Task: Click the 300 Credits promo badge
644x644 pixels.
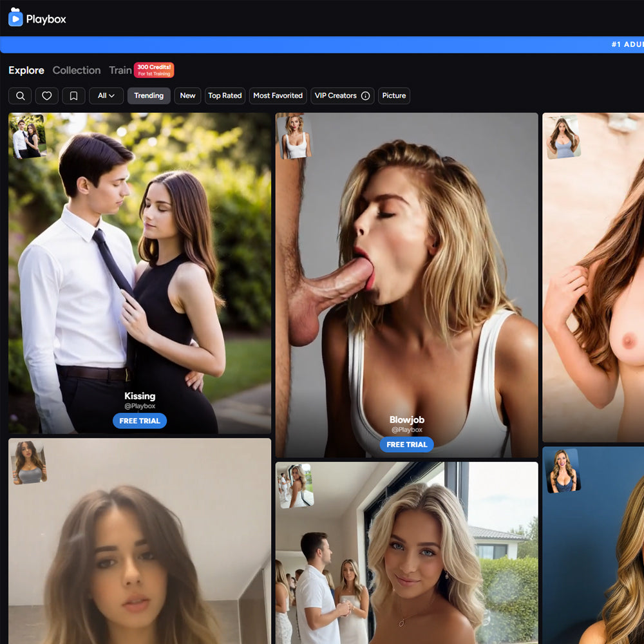Action: (x=154, y=70)
